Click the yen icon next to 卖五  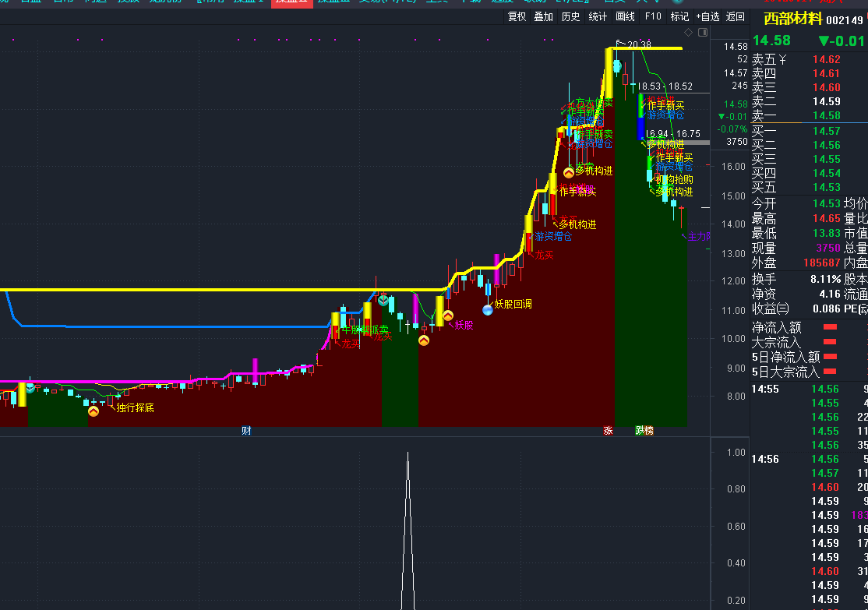(782, 59)
